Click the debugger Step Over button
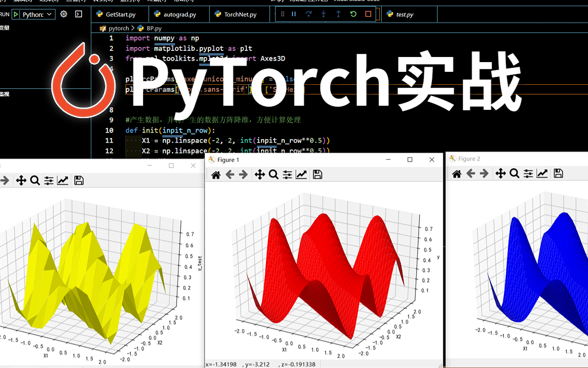 (309, 14)
